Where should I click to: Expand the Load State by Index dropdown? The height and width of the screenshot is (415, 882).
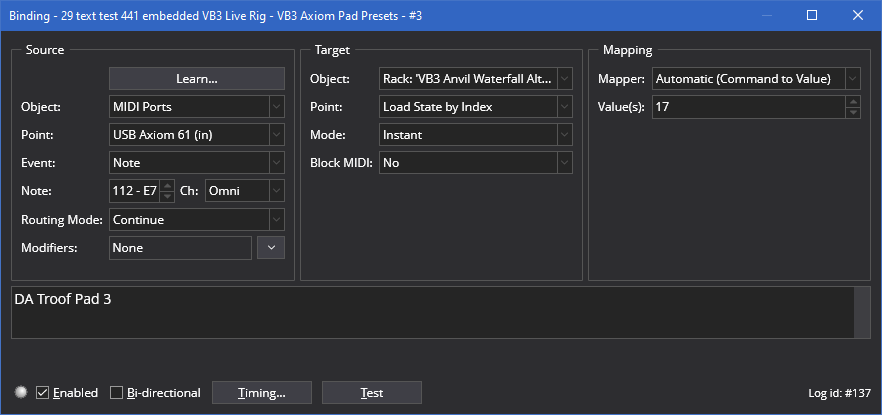coord(476,107)
